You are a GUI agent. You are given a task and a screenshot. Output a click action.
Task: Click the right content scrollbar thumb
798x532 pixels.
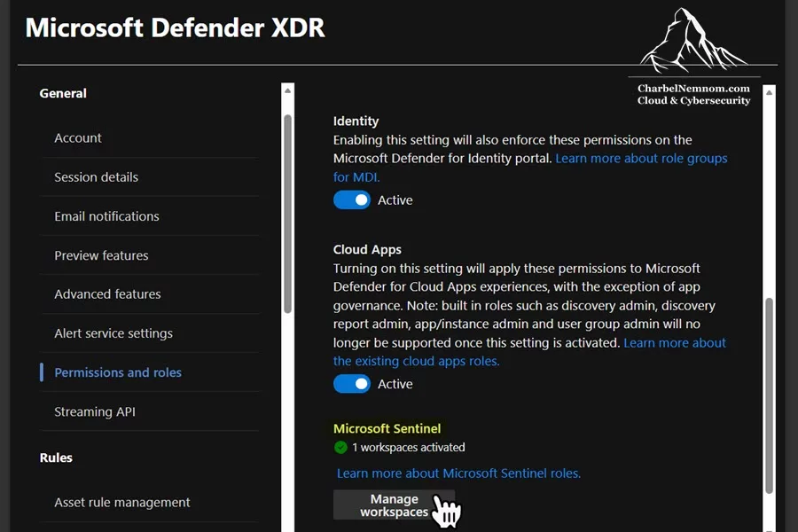(769, 395)
